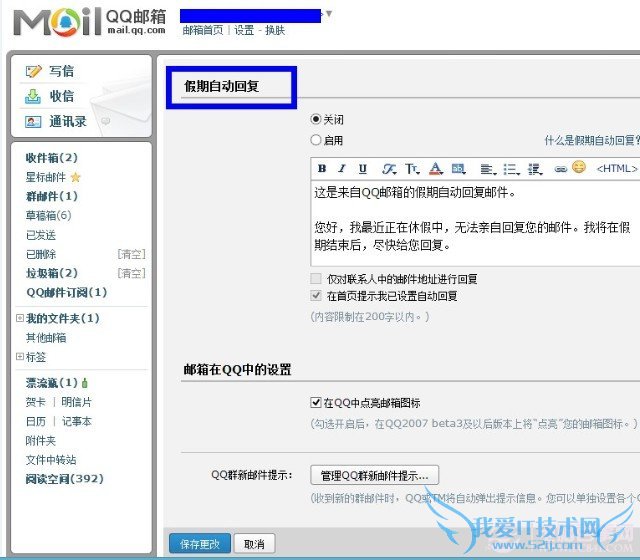Click the 保存更改 button
The height and width of the screenshot is (560, 640).
(x=200, y=544)
